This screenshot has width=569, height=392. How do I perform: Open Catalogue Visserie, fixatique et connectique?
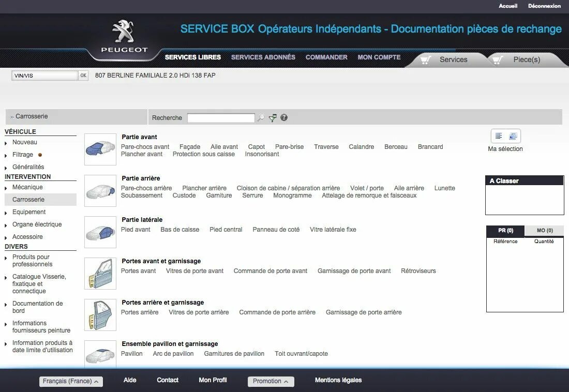[x=39, y=284]
